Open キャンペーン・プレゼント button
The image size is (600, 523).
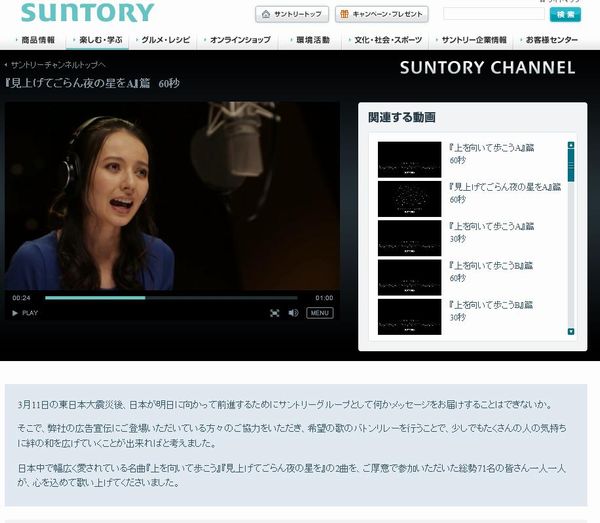[x=382, y=15]
